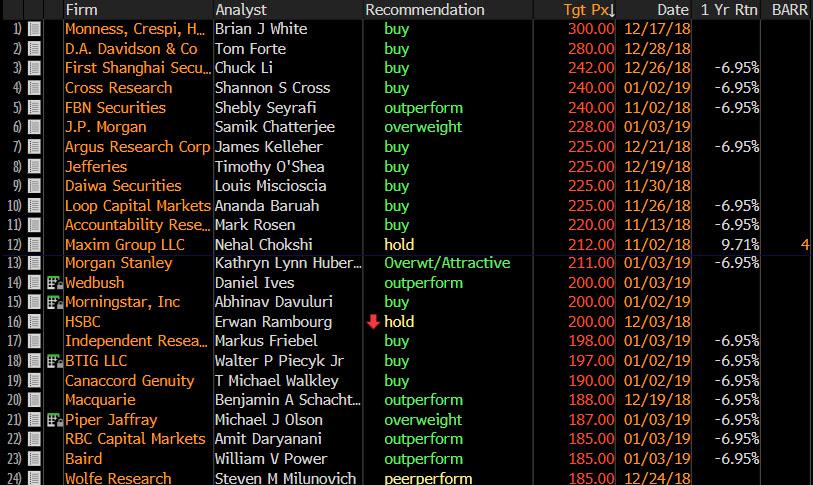
Task: Open the Morgan Stanley firm link
Action: pyautogui.click(x=118, y=263)
